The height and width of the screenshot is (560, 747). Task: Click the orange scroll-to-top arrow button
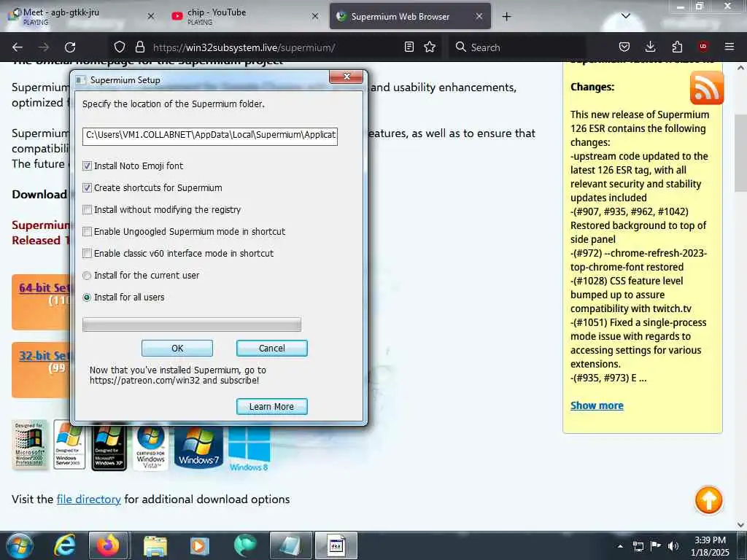[x=708, y=500]
